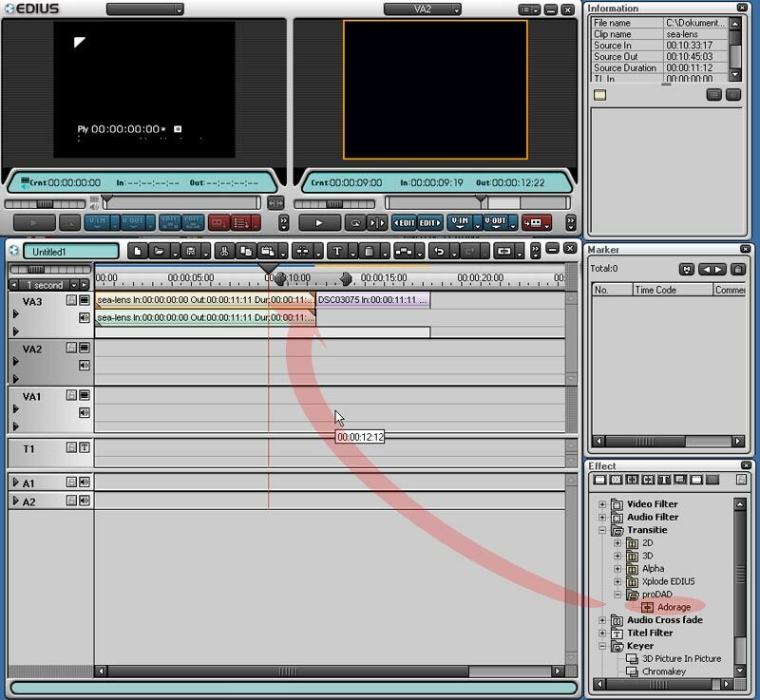The height and width of the screenshot is (700, 760).
Task: Click the save project floppy icon
Action: (x=191, y=251)
